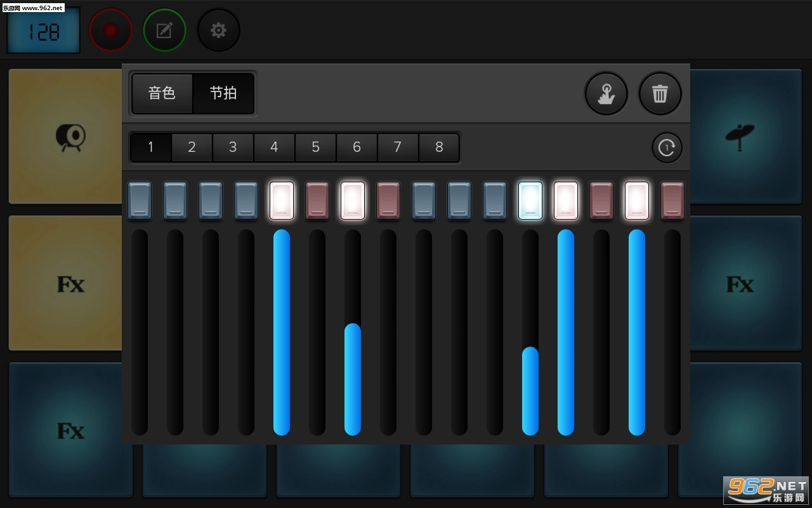Toggle the twelfth cyan-lit step button
Viewport: 812px width, 508px height.
[530, 201]
